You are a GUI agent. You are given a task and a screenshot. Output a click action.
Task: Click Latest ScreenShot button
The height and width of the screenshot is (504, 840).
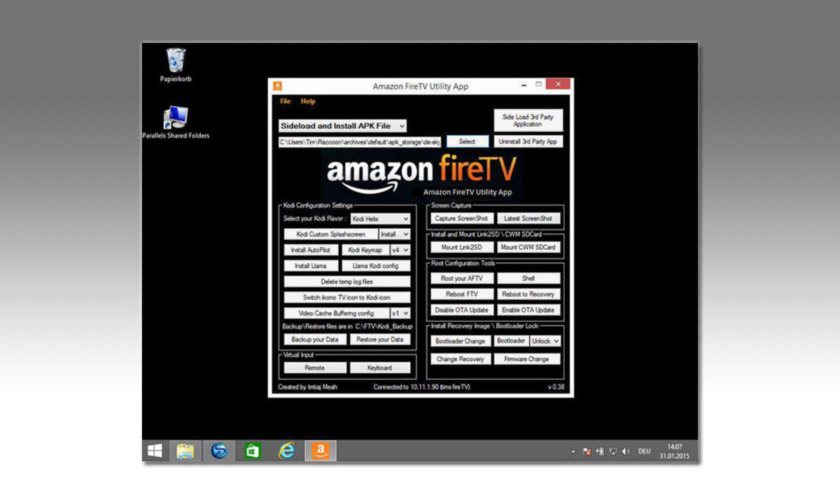[x=528, y=218]
